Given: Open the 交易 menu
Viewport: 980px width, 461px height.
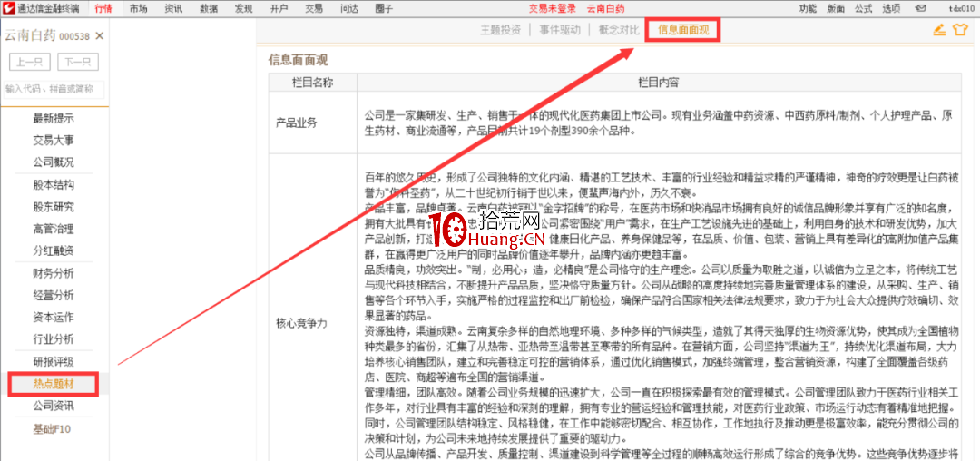Looking at the screenshot, I should click(314, 9).
